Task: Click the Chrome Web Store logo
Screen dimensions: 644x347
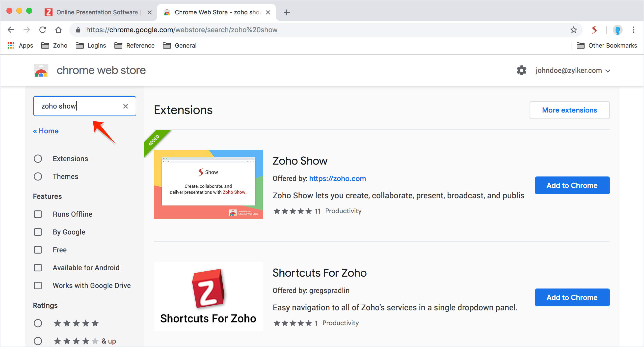Action: pyautogui.click(x=41, y=71)
